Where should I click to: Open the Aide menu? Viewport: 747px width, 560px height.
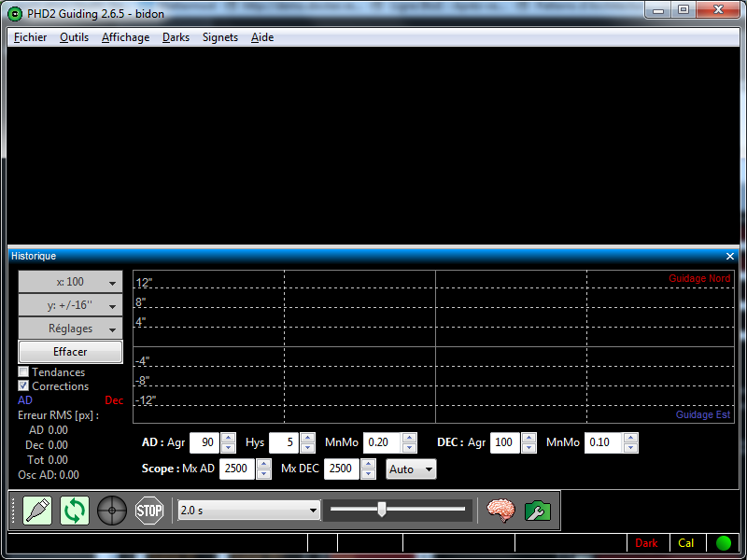262,37
